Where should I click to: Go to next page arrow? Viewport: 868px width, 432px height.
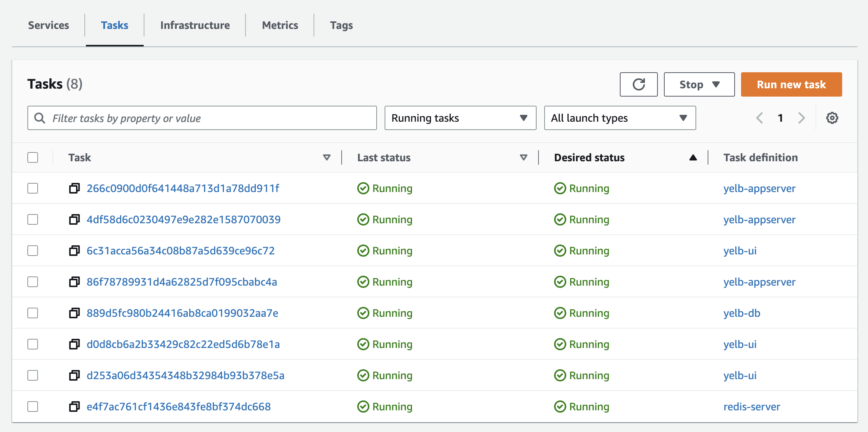pyautogui.click(x=801, y=118)
